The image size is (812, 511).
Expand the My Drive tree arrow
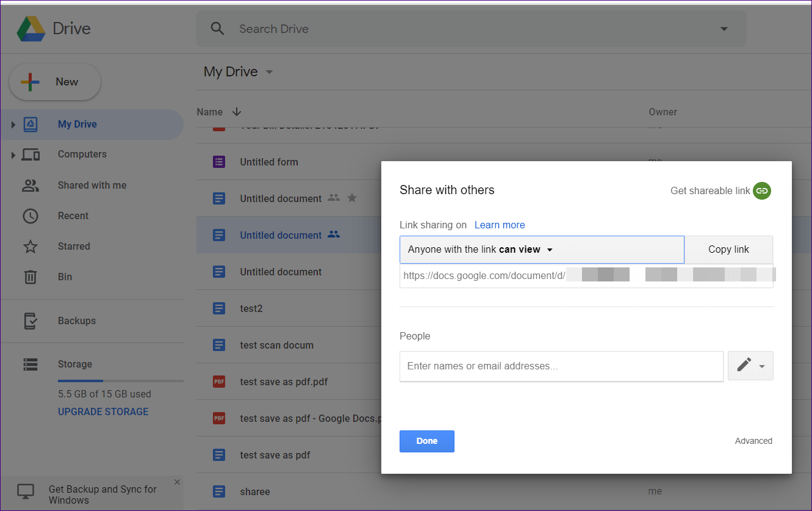click(x=13, y=125)
